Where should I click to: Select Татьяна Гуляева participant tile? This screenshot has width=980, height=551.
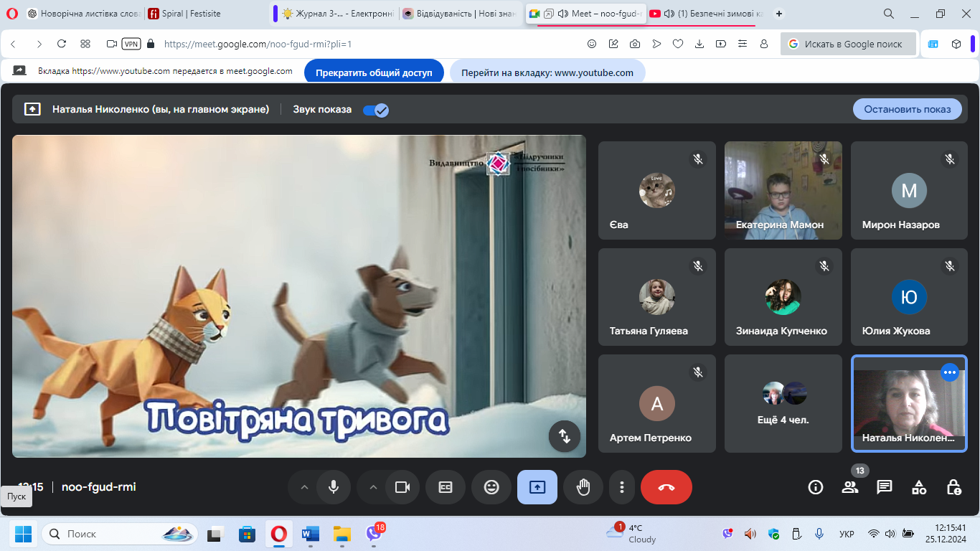point(657,297)
